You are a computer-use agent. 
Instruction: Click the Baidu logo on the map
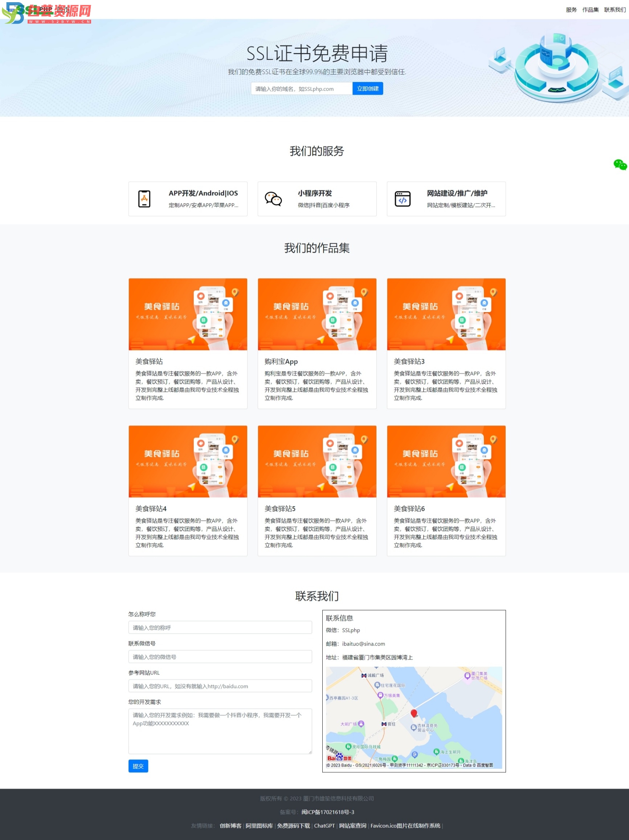pyautogui.click(x=339, y=758)
